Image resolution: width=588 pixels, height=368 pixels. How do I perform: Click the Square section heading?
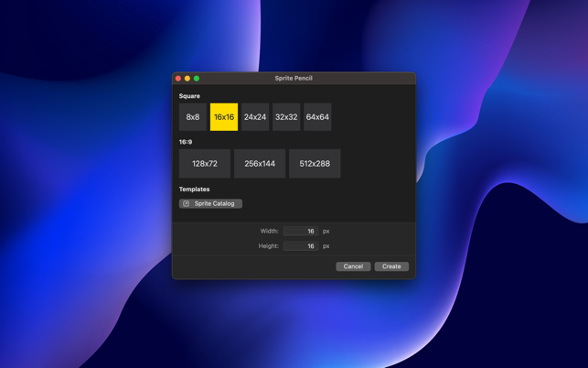pyautogui.click(x=189, y=96)
